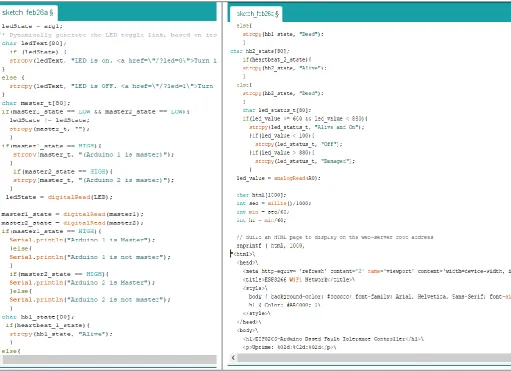Click strcpy(hb1_state, "Alive") line
Viewport: 511px width, 371px height.
[61, 334]
